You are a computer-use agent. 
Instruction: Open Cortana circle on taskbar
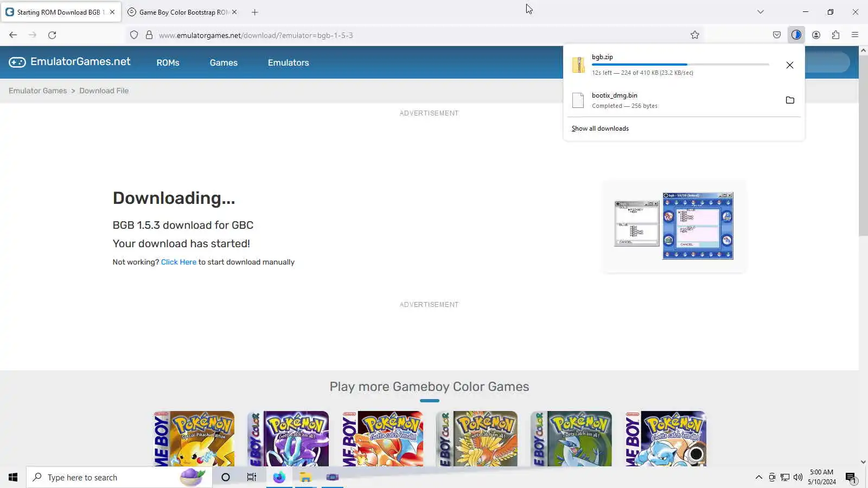click(x=226, y=477)
